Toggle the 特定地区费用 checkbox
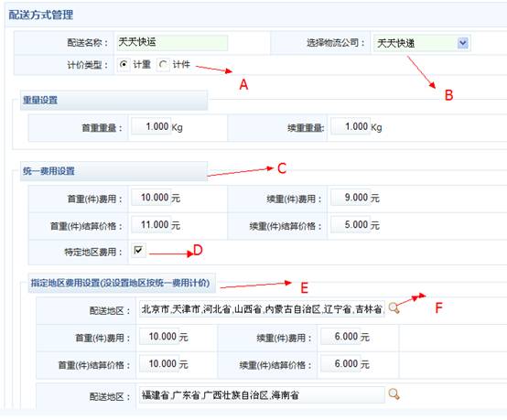 click(x=138, y=250)
